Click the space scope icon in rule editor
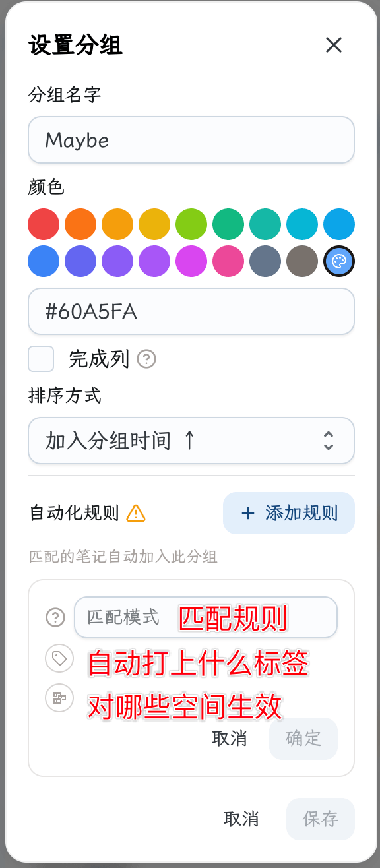380x868 pixels. coord(59,698)
